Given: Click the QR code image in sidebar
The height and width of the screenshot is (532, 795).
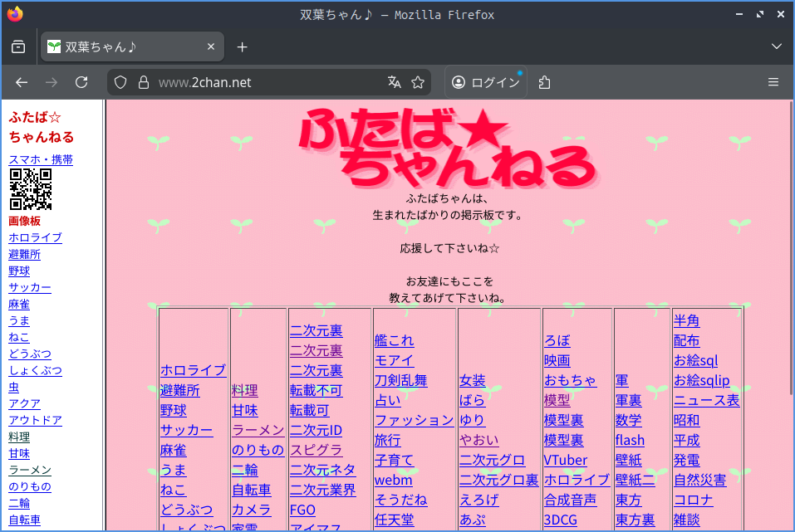Looking at the screenshot, I should 31,189.
